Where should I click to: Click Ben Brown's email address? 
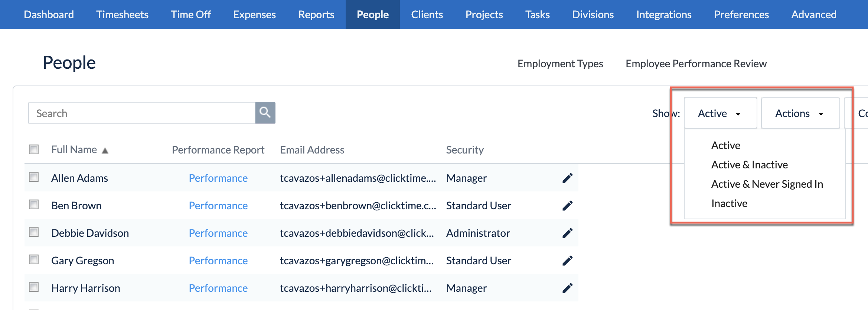358,206
